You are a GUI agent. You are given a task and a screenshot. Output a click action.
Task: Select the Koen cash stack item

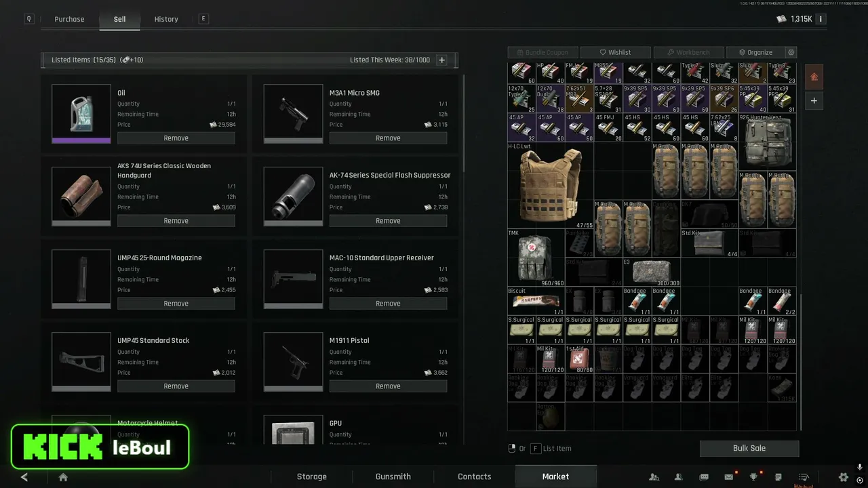coord(782,388)
